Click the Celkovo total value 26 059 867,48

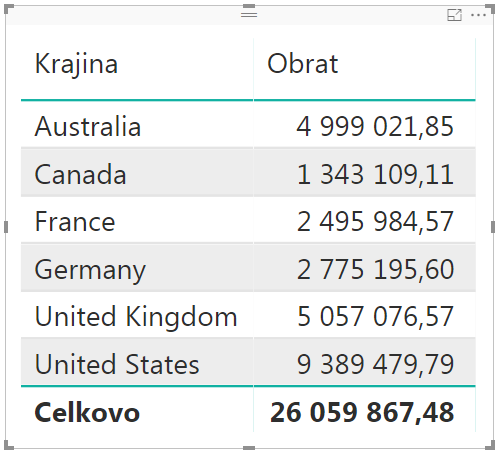[x=362, y=413]
